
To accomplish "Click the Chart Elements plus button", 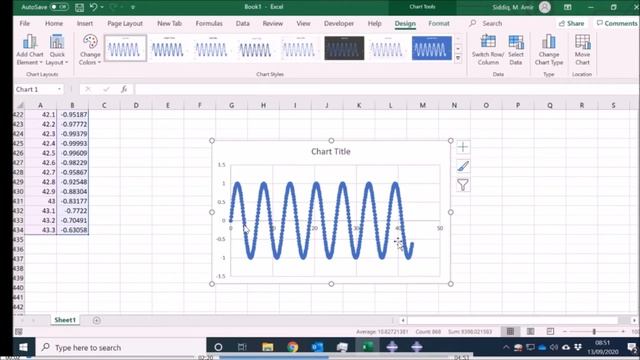I will pos(463,147).
